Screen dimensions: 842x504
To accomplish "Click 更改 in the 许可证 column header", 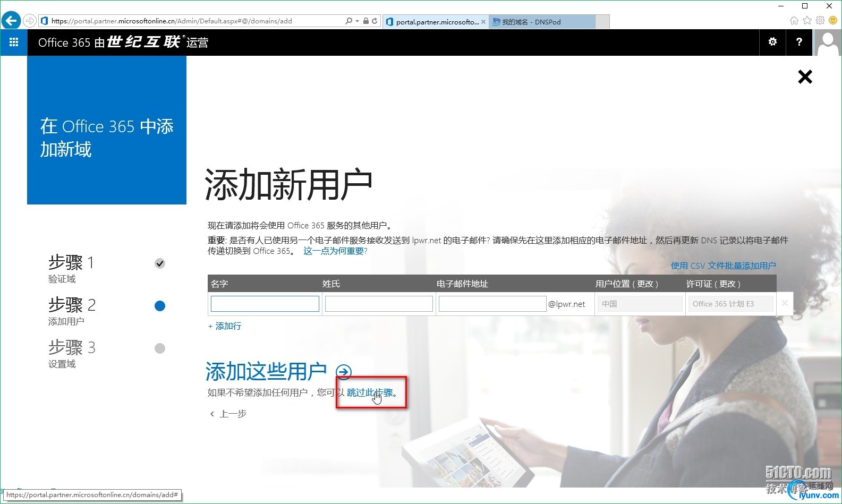I will point(727,284).
